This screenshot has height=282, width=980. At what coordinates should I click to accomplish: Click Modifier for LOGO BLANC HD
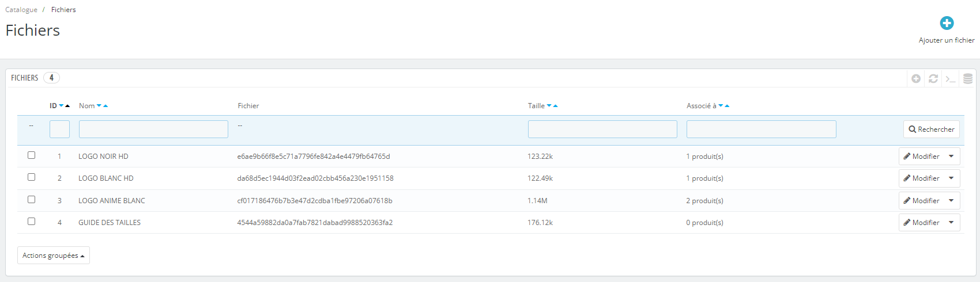point(921,178)
